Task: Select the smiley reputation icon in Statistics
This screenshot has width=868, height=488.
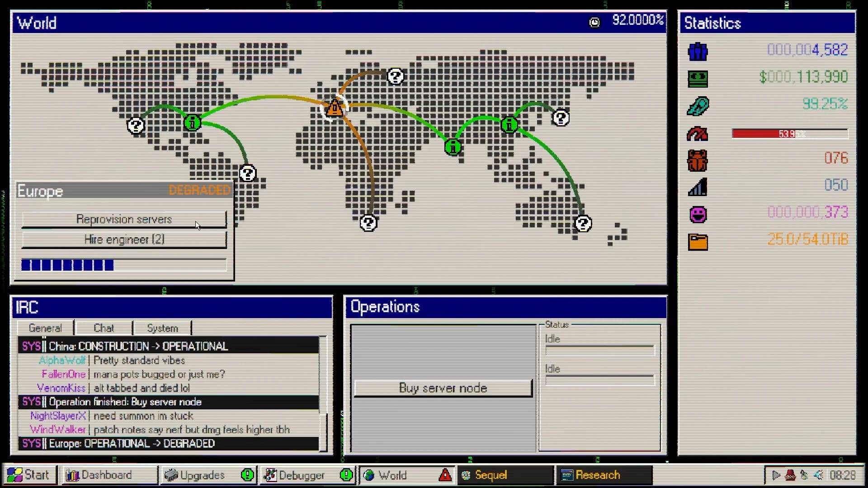Action: tap(698, 214)
